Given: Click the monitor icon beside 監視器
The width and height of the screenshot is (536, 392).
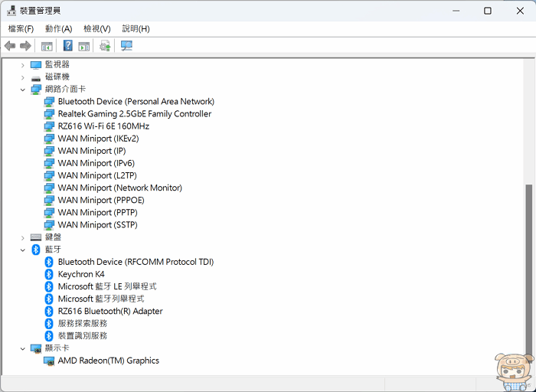Looking at the screenshot, I should coord(36,64).
